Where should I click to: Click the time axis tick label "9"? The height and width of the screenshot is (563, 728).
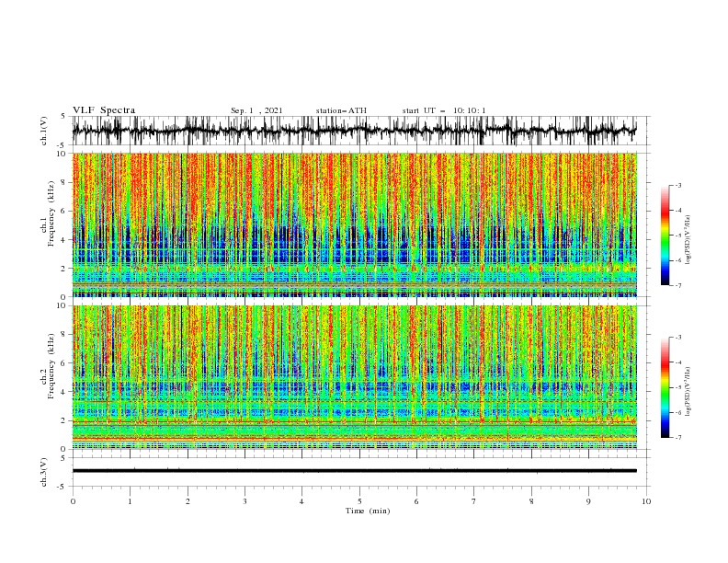tap(588, 501)
